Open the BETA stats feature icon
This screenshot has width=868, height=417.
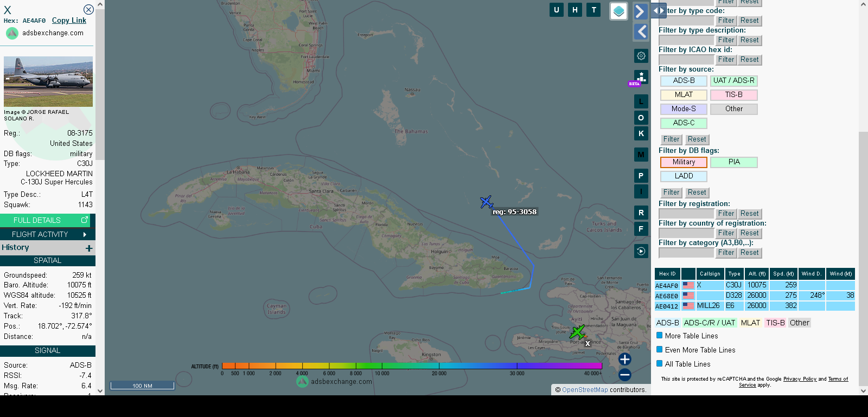[x=641, y=78]
